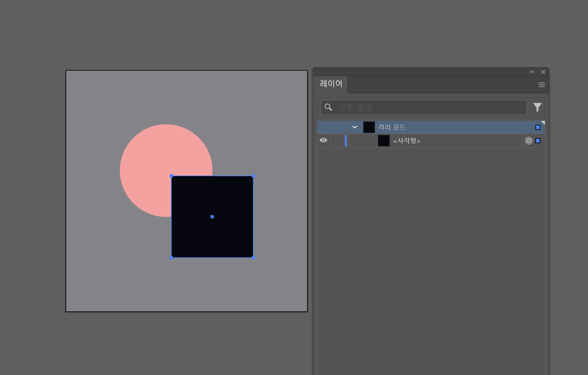Click the 격리 모드 layer thumbnail

click(x=369, y=127)
